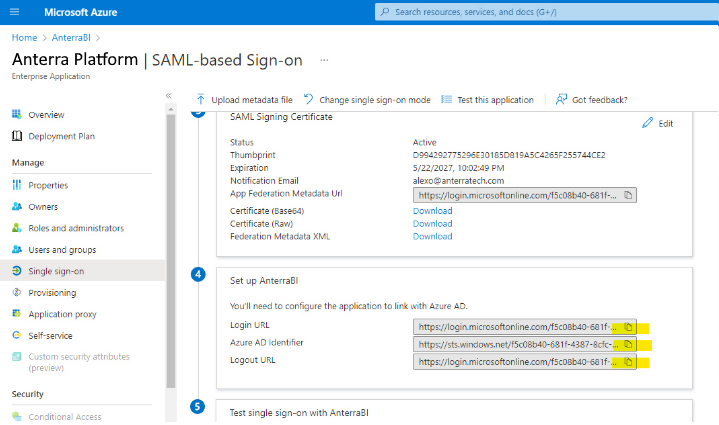Click the Single sign-on icon
The width and height of the screenshot is (719, 425).
17,270
